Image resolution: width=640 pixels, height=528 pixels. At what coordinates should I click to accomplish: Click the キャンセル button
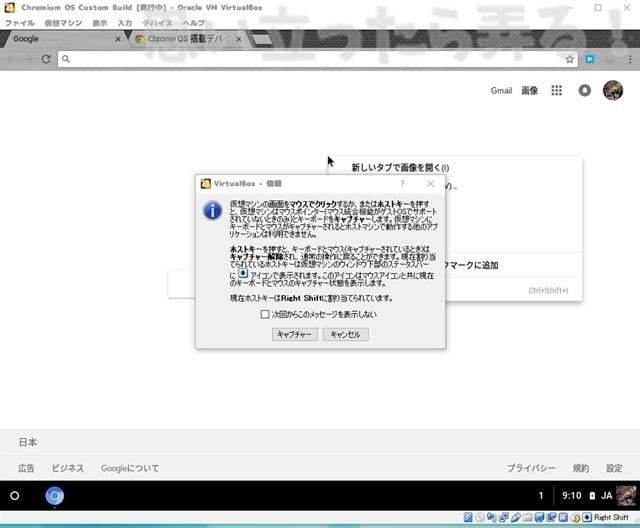(345, 335)
